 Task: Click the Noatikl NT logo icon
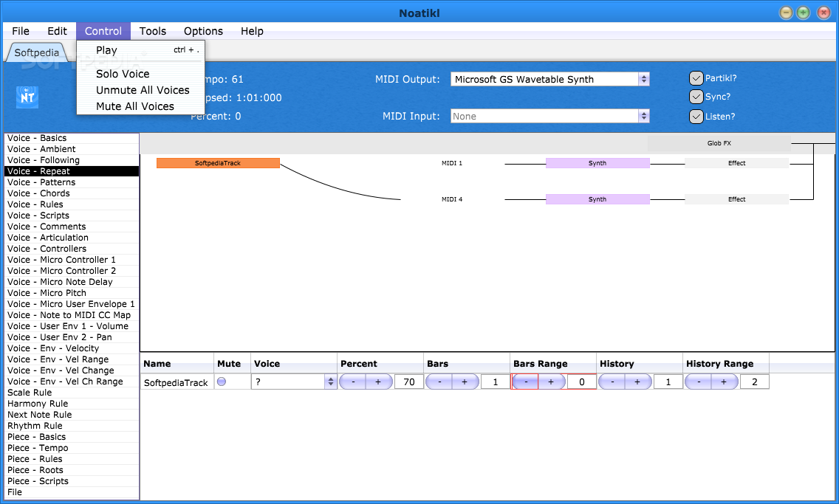pyautogui.click(x=27, y=97)
